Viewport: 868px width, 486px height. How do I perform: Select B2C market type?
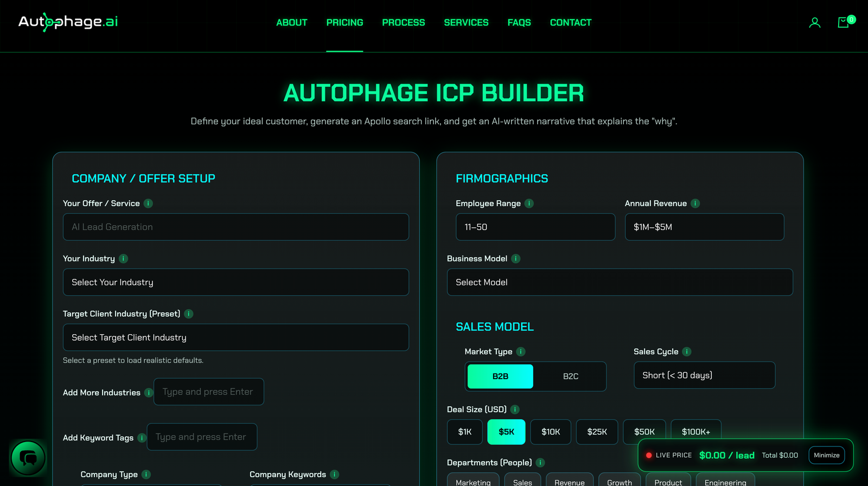[571, 376]
